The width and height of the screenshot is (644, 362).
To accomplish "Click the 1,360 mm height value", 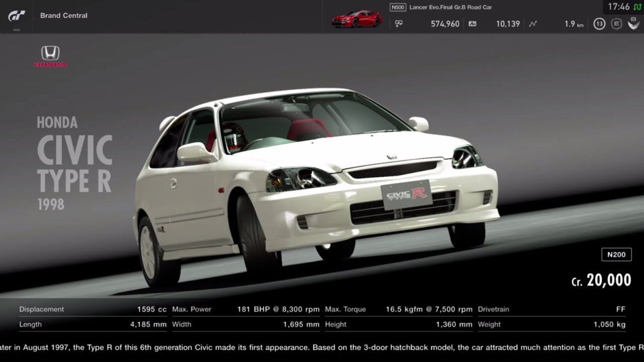I will 454,324.
